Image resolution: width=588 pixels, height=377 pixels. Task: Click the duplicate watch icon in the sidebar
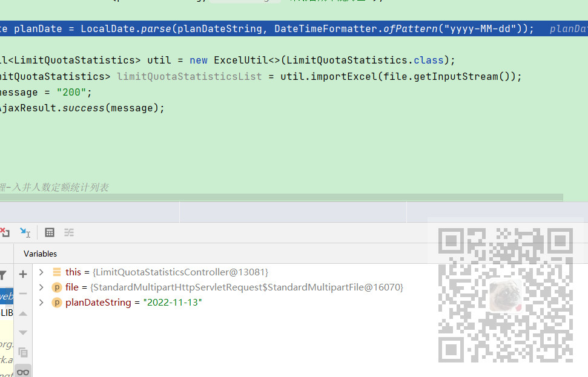pos(22,352)
